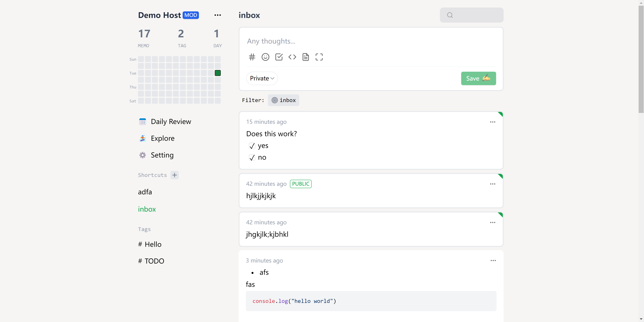Add a new shortcut with the plus icon

click(174, 175)
